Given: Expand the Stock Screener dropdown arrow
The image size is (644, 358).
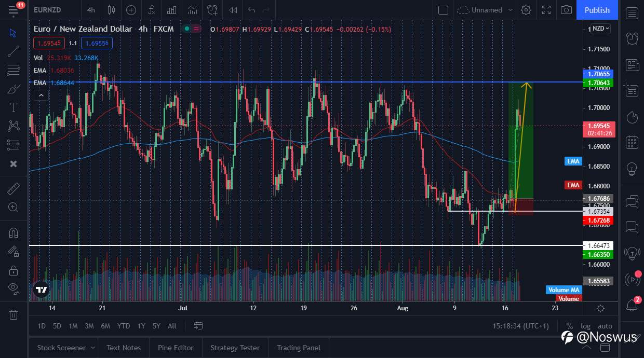Looking at the screenshot, I should (x=93, y=348).
